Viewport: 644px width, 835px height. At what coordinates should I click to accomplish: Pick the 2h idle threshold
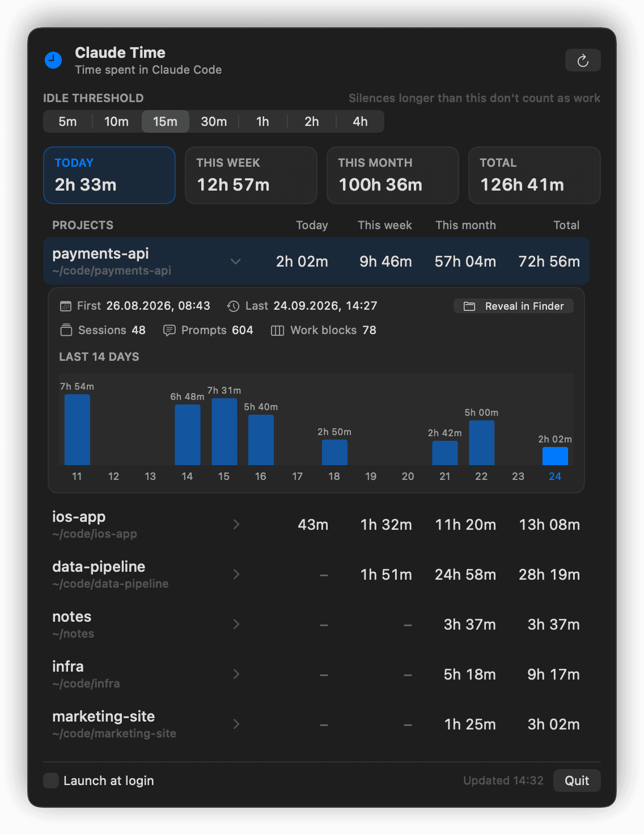click(312, 121)
